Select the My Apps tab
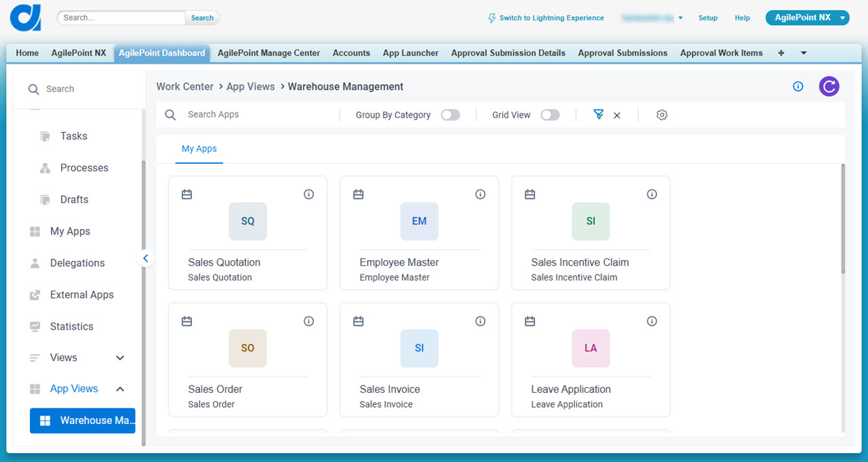868x462 pixels. 199,149
